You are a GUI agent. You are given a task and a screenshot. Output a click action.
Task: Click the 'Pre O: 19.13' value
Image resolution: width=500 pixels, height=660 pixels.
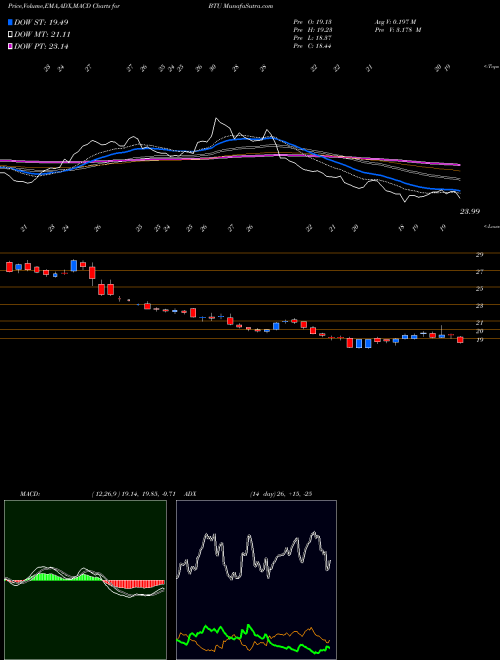click(313, 22)
